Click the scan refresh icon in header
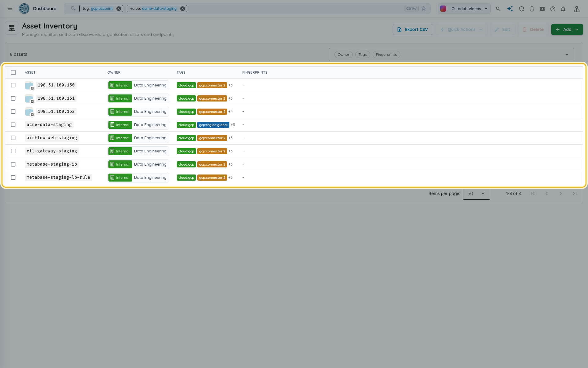 [x=521, y=9]
